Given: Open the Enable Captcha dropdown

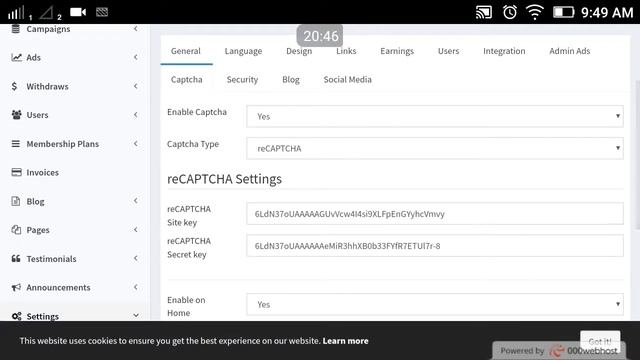Looking at the screenshot, I should tap(435, 116).
